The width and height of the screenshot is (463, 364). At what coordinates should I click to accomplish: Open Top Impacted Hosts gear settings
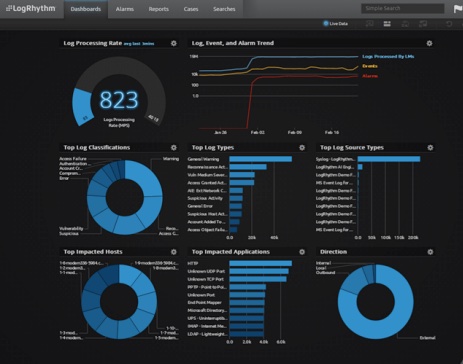click(174, 252)
